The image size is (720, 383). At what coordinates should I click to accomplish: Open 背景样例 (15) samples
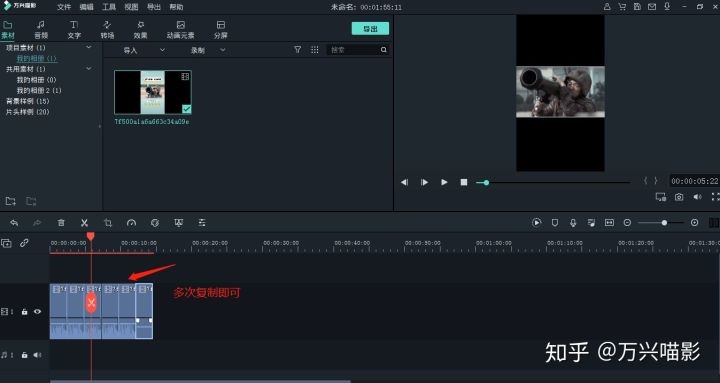tap(28, 101)
